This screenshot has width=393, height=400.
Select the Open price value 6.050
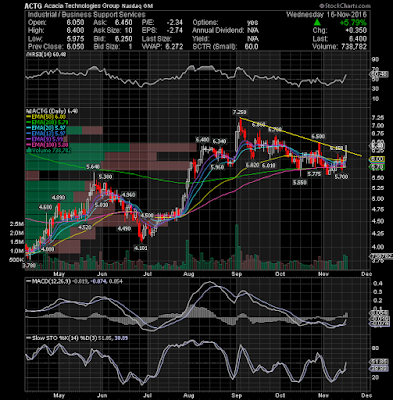click(x=75, y=23)
